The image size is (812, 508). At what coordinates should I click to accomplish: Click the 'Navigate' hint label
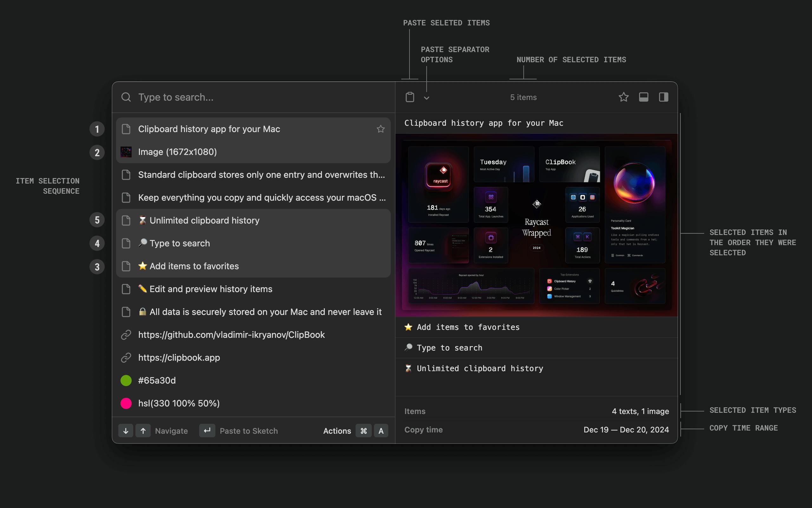tap(171, 431)
